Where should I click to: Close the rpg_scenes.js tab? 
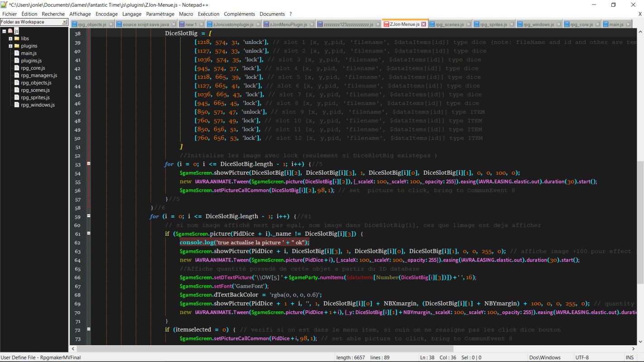tap(469, 24)
